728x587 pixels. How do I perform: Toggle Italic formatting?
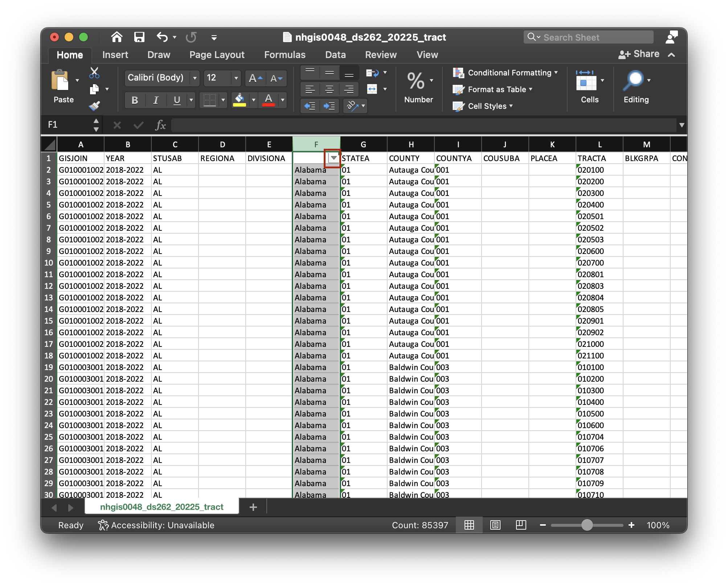(x=156, y=100)
